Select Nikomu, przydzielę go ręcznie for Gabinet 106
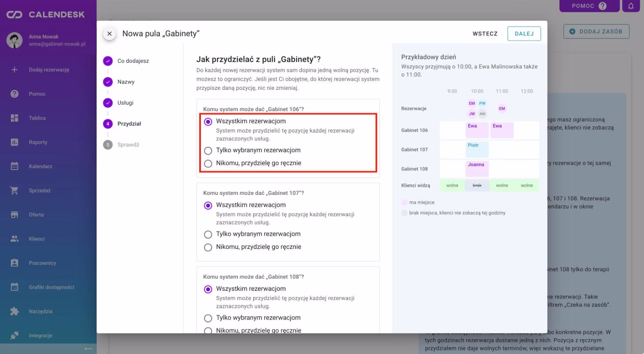644x354 pixels. 208,163
